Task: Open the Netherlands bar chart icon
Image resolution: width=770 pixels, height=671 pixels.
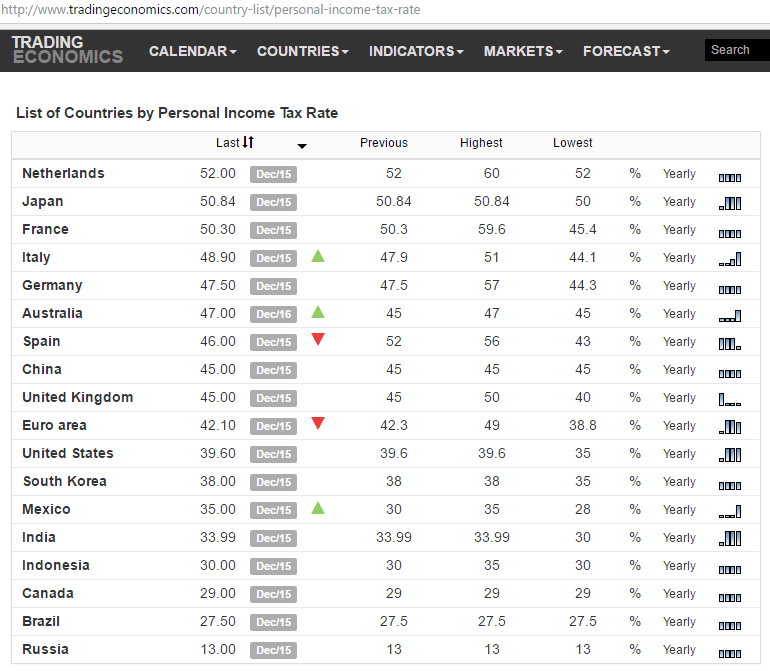Action: (x=729, y=175)
